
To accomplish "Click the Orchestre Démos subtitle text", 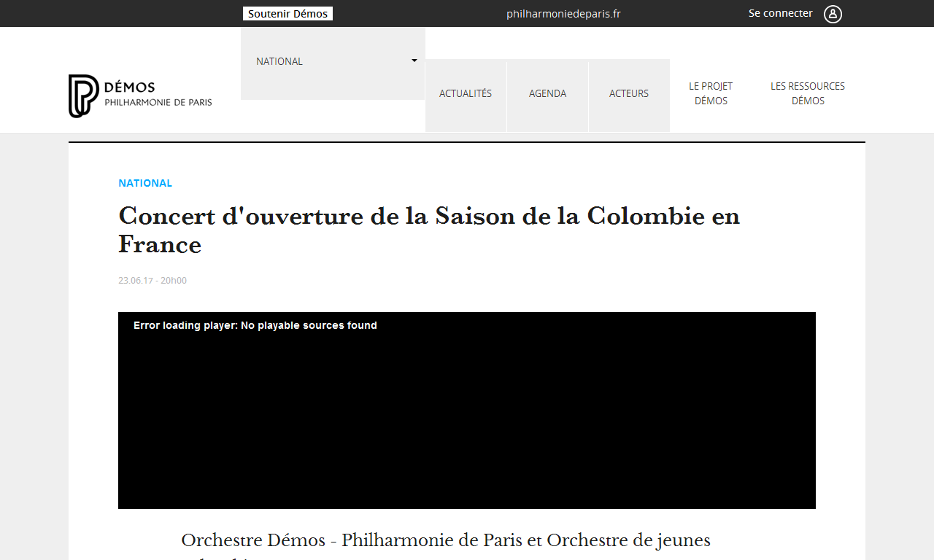I will 446,546.
